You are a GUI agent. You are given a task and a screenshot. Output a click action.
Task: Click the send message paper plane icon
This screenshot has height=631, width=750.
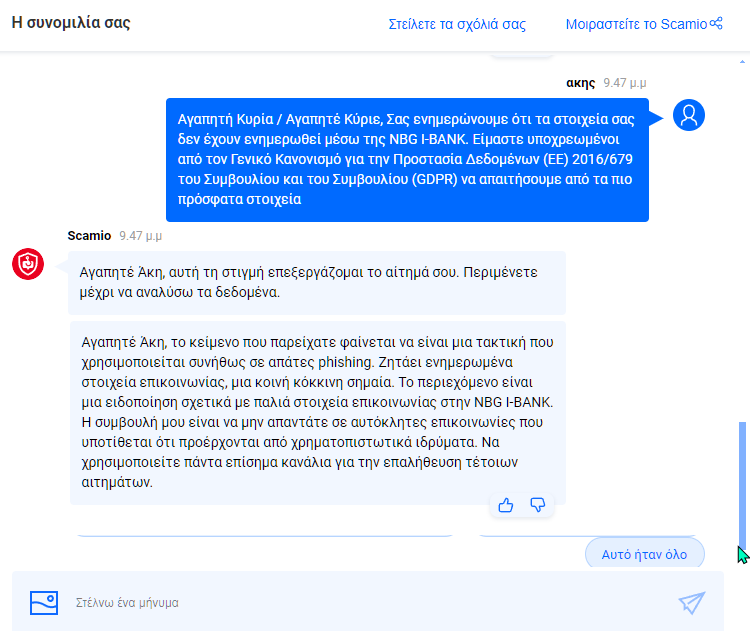pos(692,602)
